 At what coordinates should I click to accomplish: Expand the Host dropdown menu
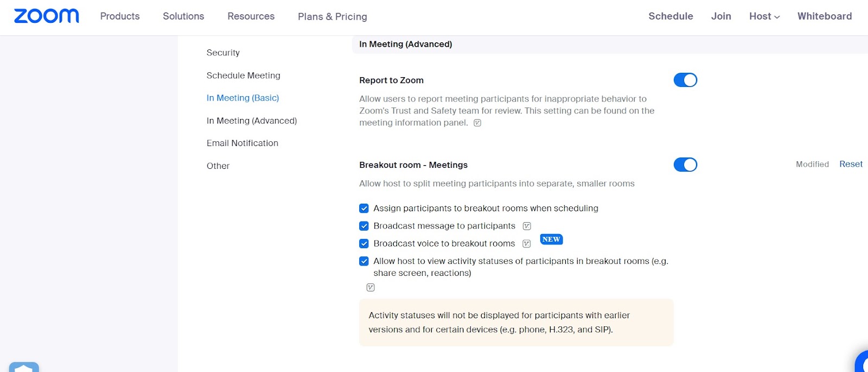pyautogui.click(x=764, y=16)
